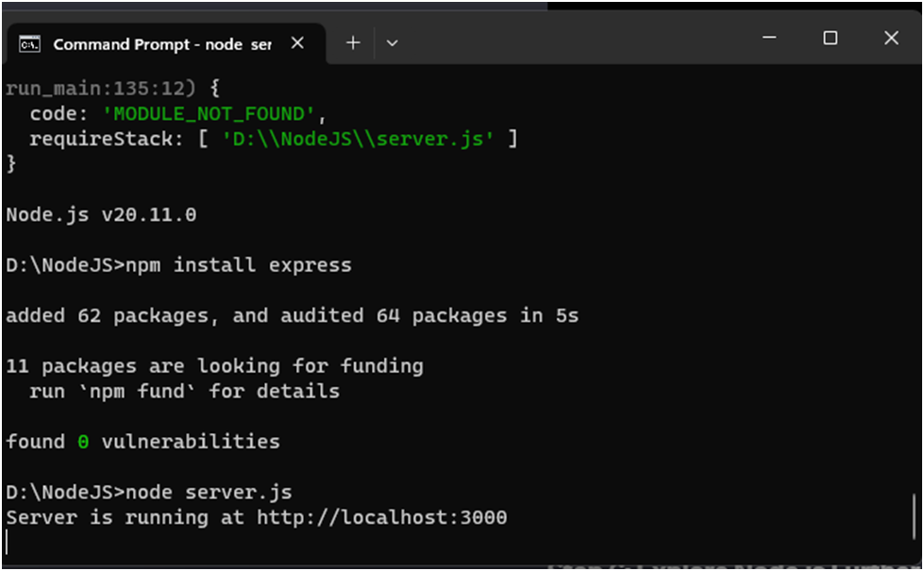Click the 'D:\\NodeJS\\server.js' requireStack path
Screen dimensions: 924x571
click(358, 139)
